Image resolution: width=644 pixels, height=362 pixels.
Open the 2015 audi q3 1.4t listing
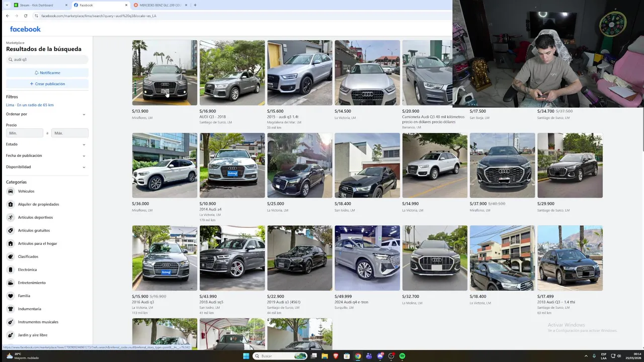pyautogui.click(x=300, y=73)
